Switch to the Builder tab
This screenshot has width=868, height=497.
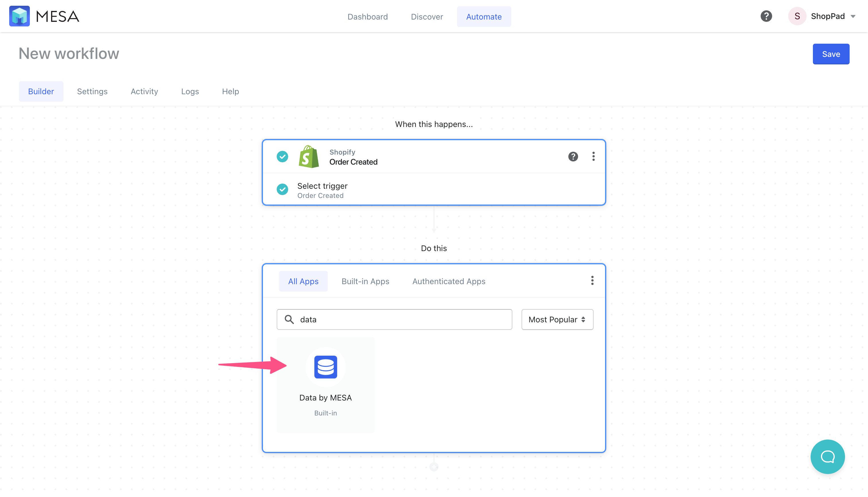(x=41, y=91)
